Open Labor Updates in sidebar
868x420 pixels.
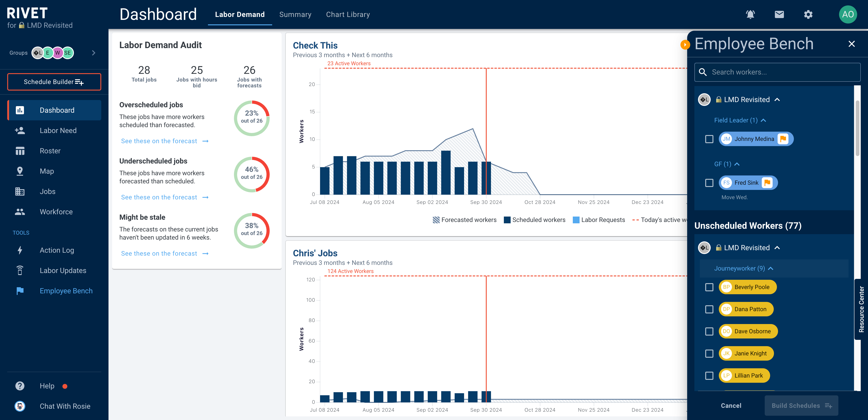[54, 271]
